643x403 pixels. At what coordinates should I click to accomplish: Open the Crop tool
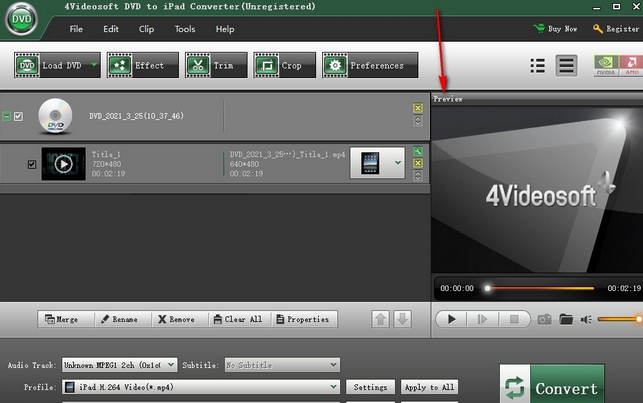point(285,65)
